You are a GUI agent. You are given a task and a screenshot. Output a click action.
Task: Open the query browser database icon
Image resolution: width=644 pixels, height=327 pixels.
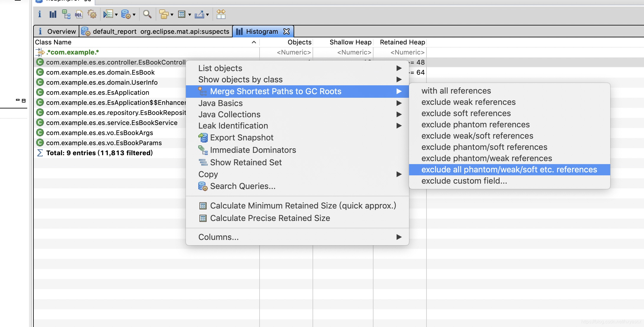(x=126, y=14)
